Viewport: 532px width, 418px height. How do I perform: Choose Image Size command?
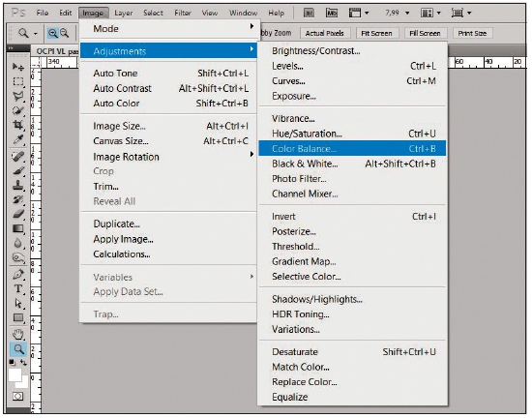pyautogui.click(x=169, y=126)
